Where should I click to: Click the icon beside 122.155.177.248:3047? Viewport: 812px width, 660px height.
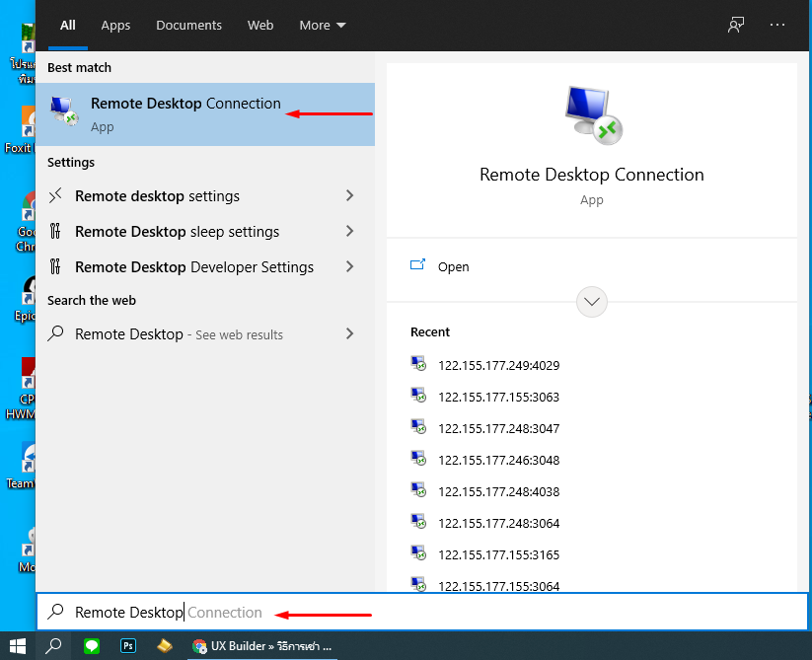pyautogui.click(x=418, y=427)
